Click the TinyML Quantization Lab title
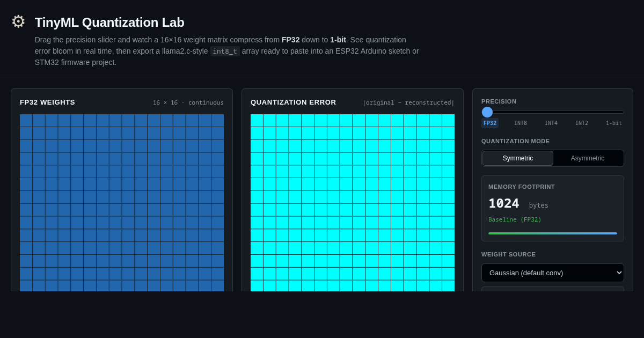 pyautogui.click(x=109, y=23)
